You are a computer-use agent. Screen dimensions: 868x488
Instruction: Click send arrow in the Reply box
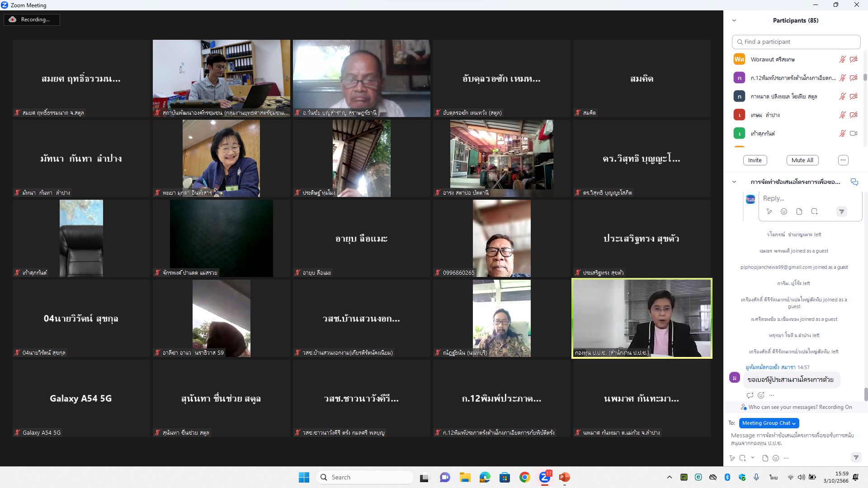click(x=841, y=211)
